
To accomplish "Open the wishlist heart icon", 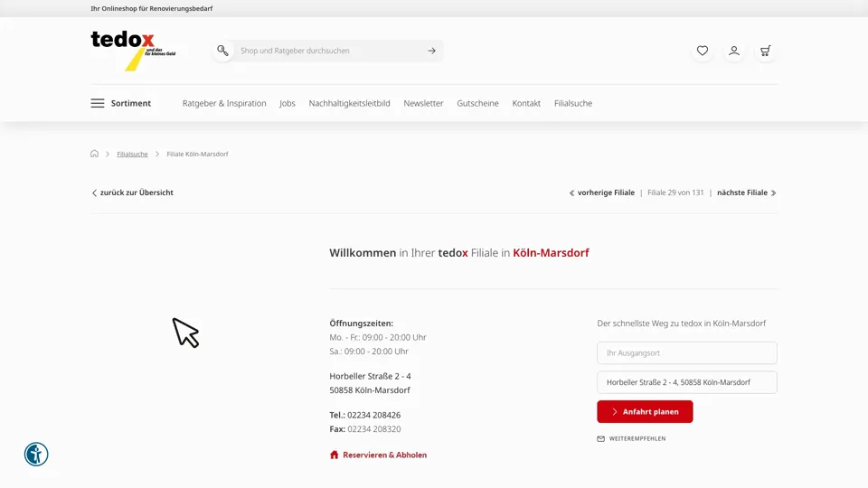I will (x=703, y=51).
